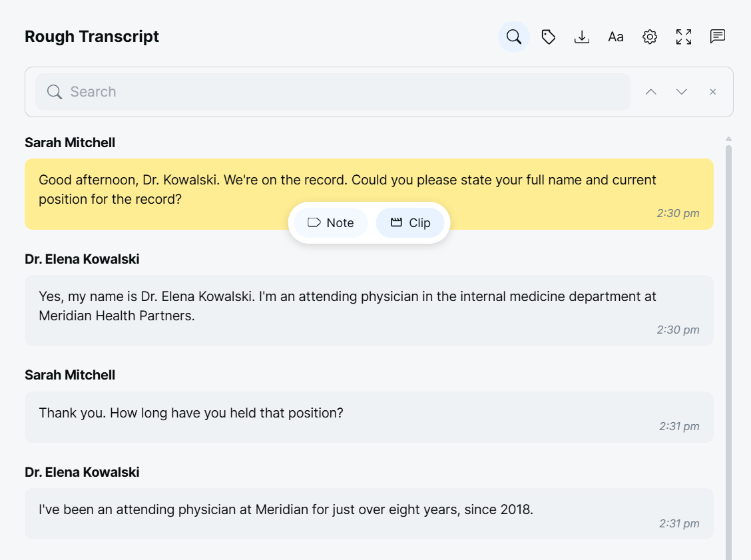The width and height of the screenshot is (751, 560).
Task: Click 2:31 pm timestamp on "Thank you" message
Action: [679, 426]
